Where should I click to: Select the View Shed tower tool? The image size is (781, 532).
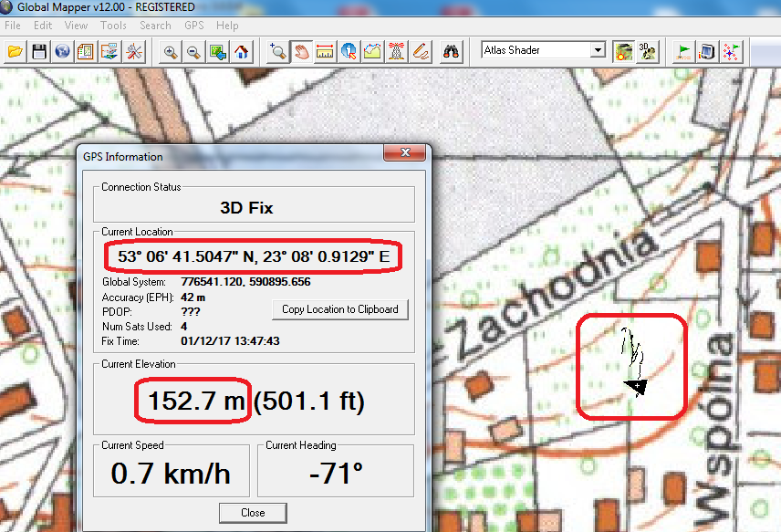coord(396,51)
